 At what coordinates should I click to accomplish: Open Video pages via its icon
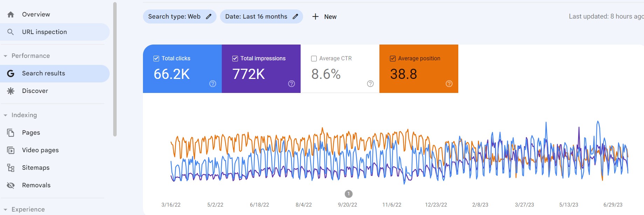tap(11, 150)
